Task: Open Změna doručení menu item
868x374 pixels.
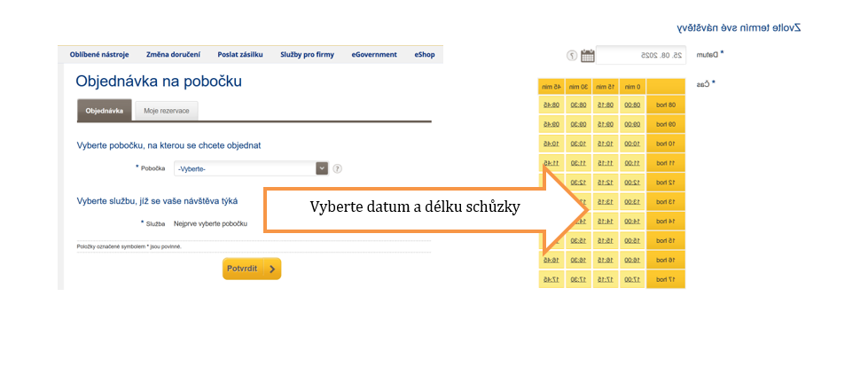Action: pos(172,54)
